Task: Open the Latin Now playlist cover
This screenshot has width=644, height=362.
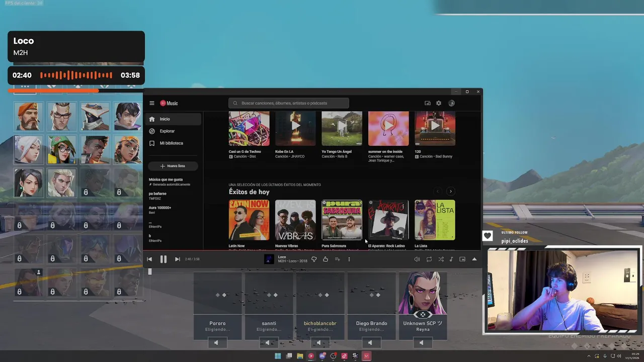Action: click(249, 220)
